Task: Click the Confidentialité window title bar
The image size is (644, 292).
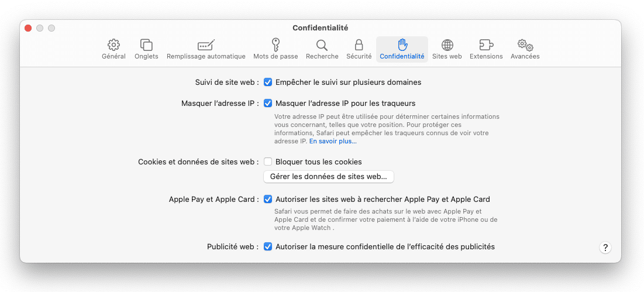Action: (321, 28)
